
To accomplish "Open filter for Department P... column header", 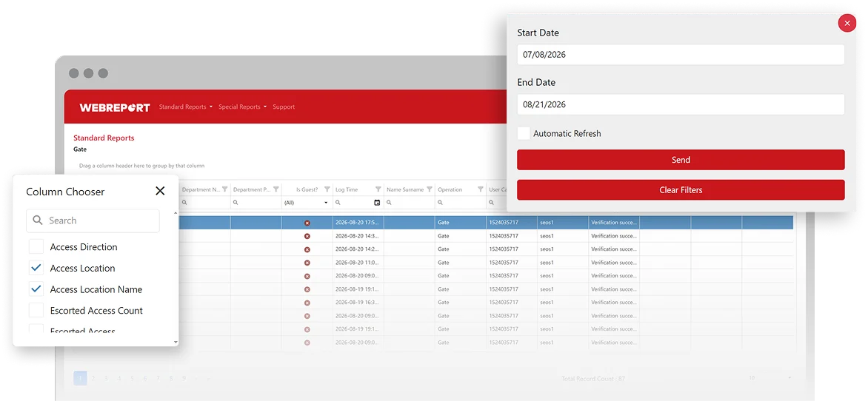I will point(276,189).
